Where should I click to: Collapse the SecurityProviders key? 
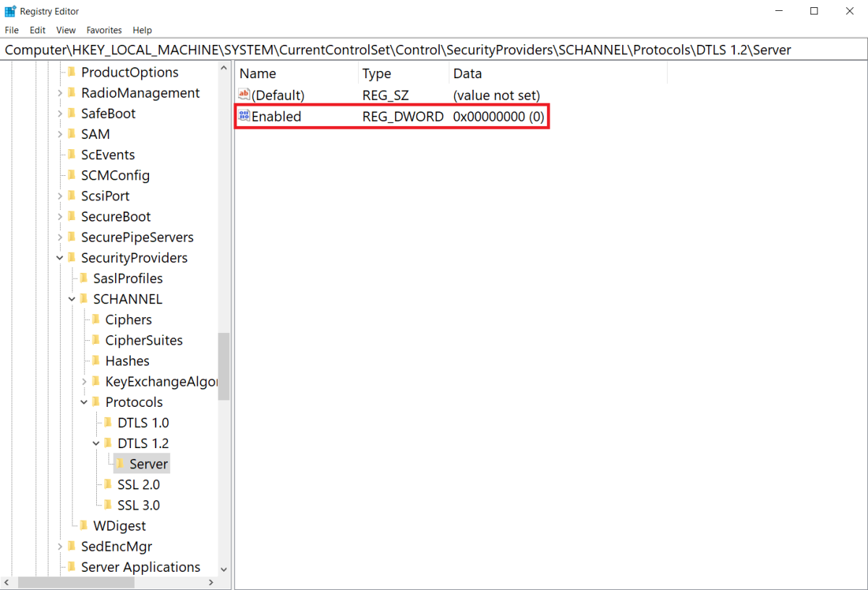60,258
